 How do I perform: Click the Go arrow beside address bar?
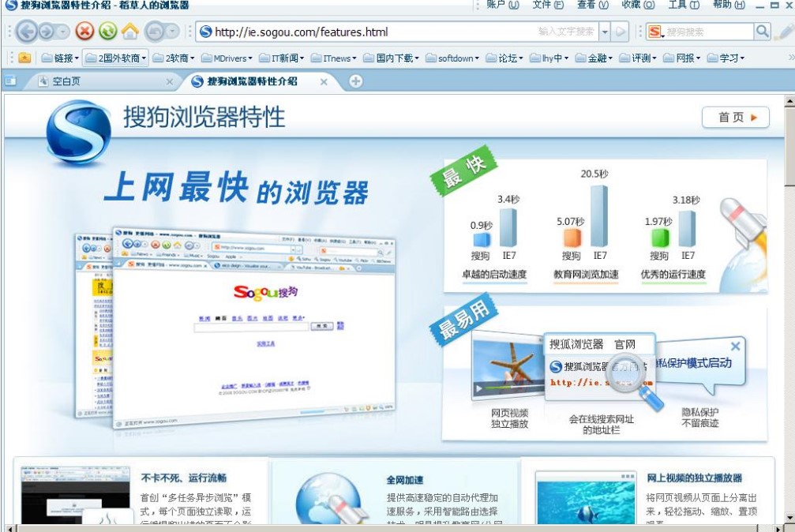point(620,32)
